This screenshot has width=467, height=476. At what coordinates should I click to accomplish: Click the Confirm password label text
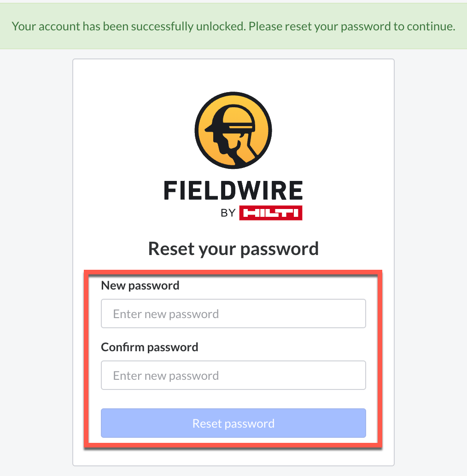[x=149, y=347]
